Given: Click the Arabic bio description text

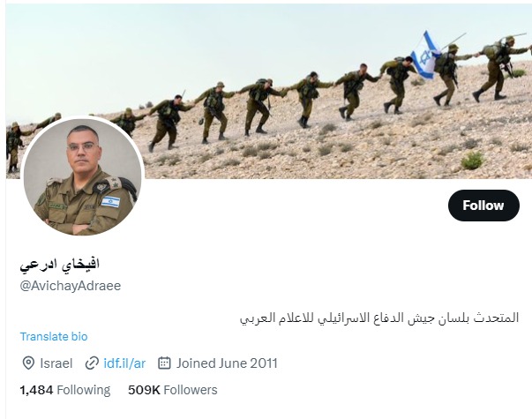Looking at the screenshot, I should click(379, 318).
